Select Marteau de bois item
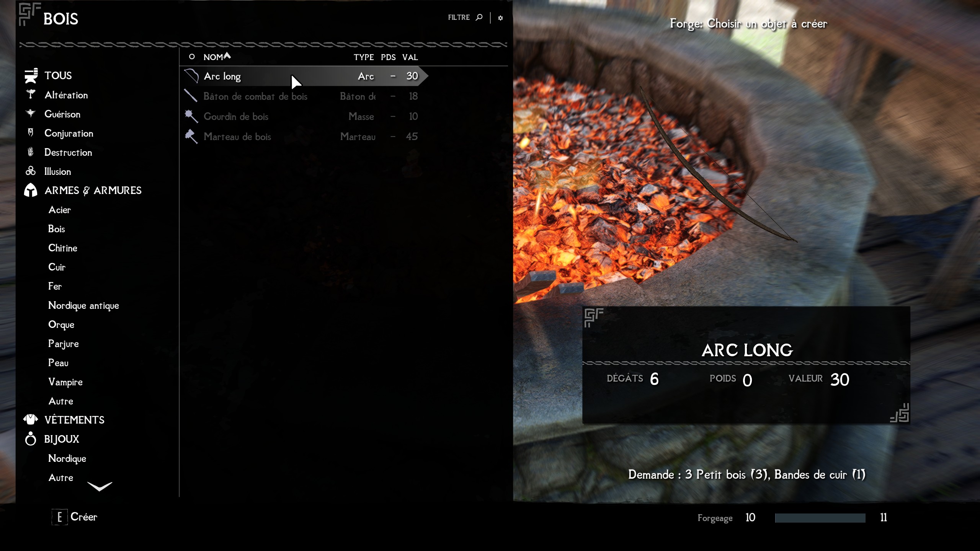The height and width of the screenshot is (551, 980). [304, 137]
